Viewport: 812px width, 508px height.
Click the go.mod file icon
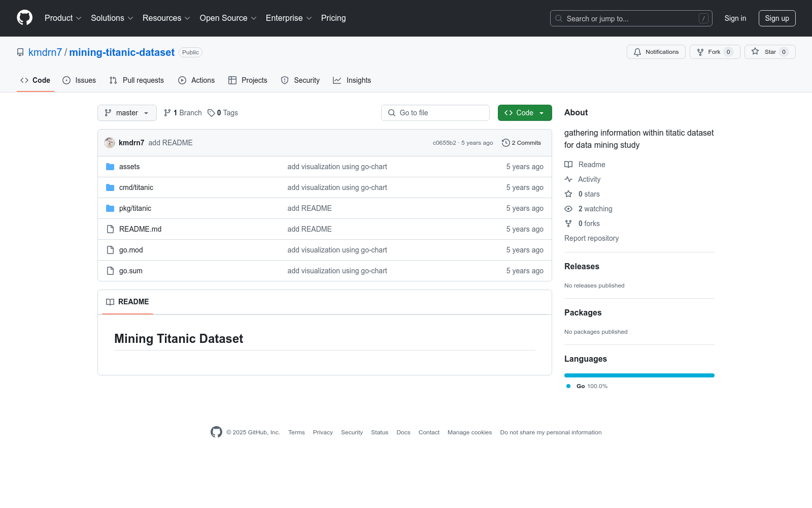pyautogui.click(x=110, y=250)
